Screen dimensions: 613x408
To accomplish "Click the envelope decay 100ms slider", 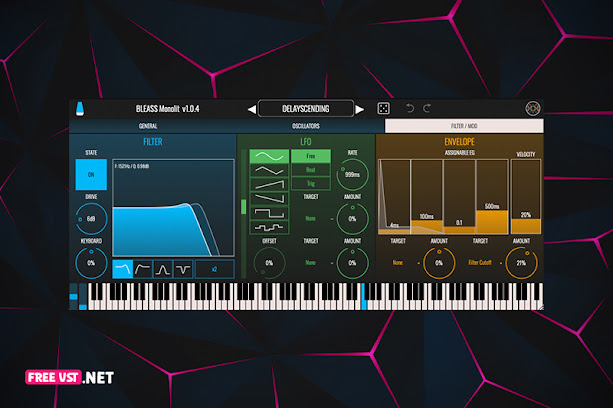I will 427,197.
